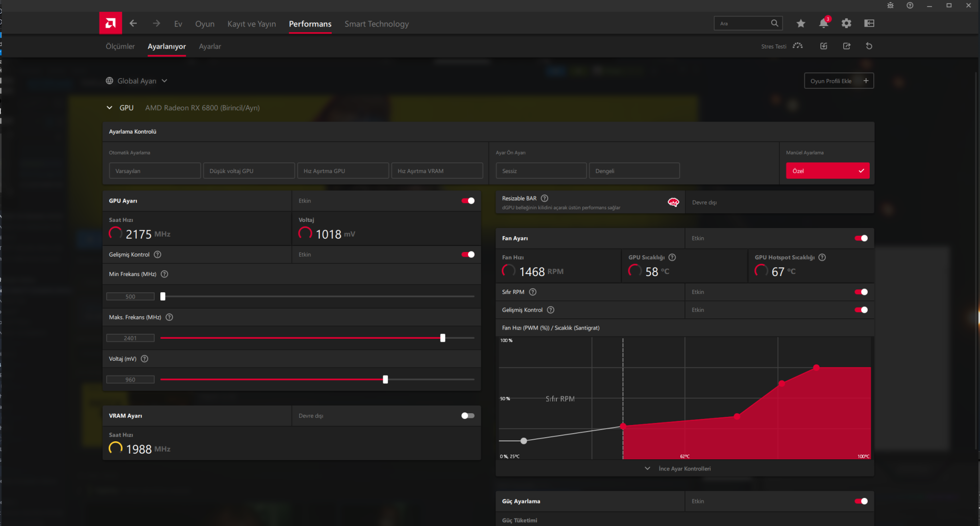The image size is (980, 526).
Task: Open help for Min Frekans (MHz)
Action: click(164, 274)
